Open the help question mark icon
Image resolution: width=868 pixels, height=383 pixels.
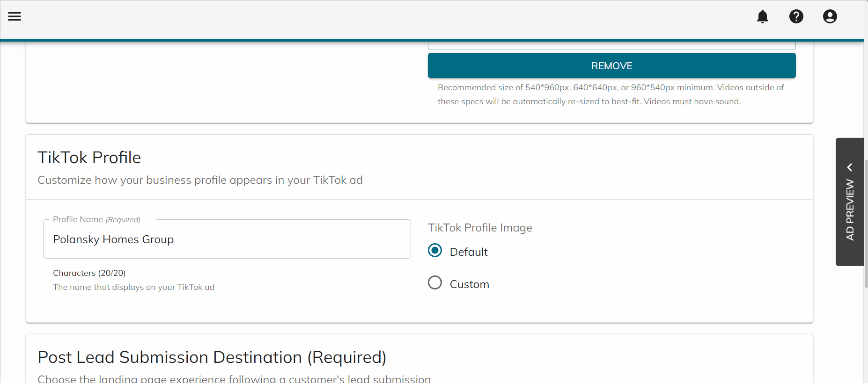coord(796,16)
